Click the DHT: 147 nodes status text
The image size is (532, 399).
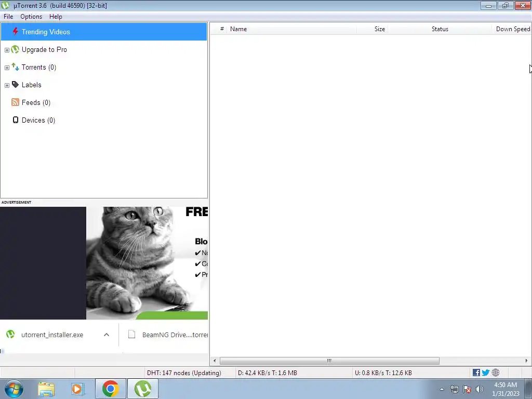(x=184, y=373)
